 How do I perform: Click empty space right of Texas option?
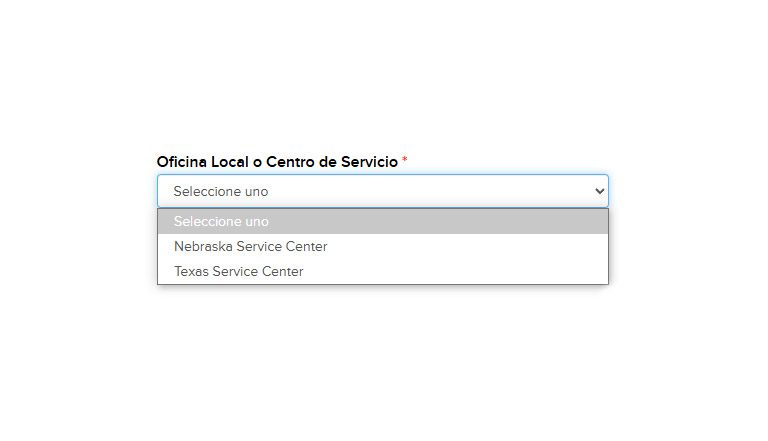[456, 271]
